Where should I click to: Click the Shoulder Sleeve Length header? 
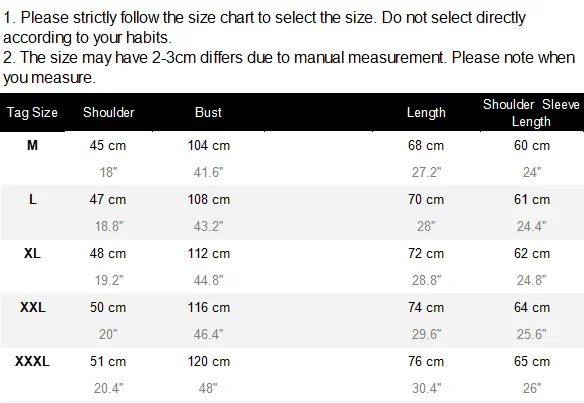531,112
